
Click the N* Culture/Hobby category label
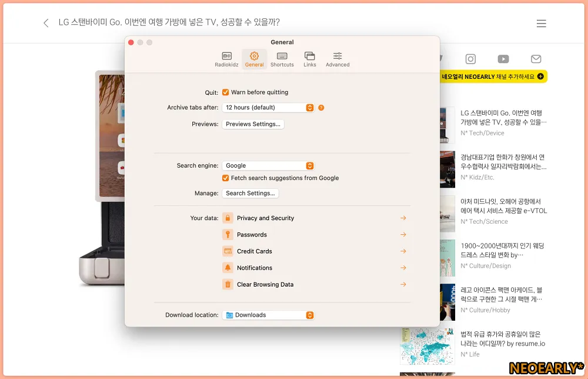485,310
